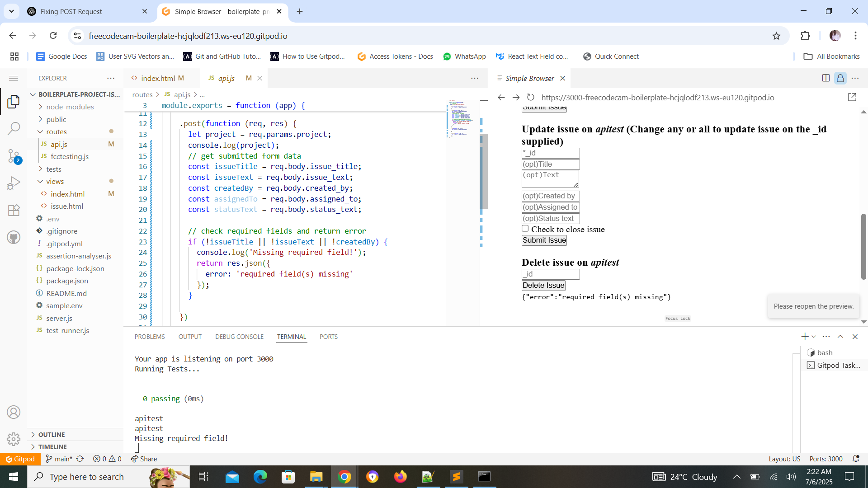Bookmark this page with star icon
This screenshot has height=488, width=868.
point(776,36)
